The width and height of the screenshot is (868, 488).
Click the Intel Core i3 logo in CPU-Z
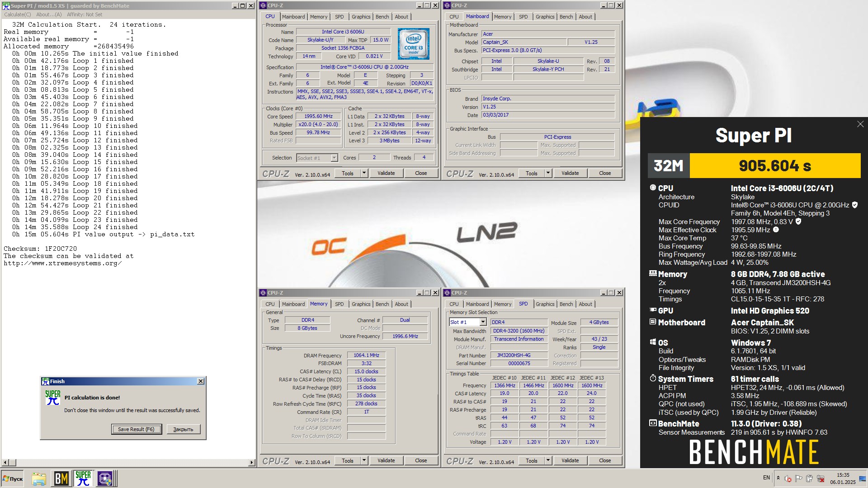click(x=413, y=44)
